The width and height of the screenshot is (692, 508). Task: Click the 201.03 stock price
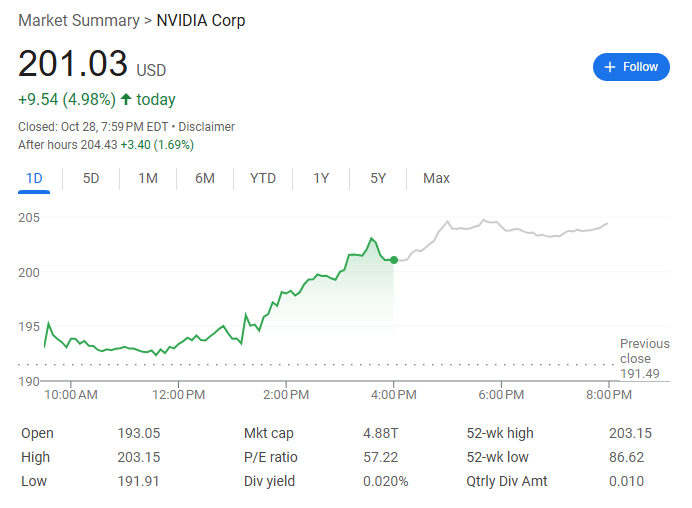pyautogui.click(x=73, y=64)
